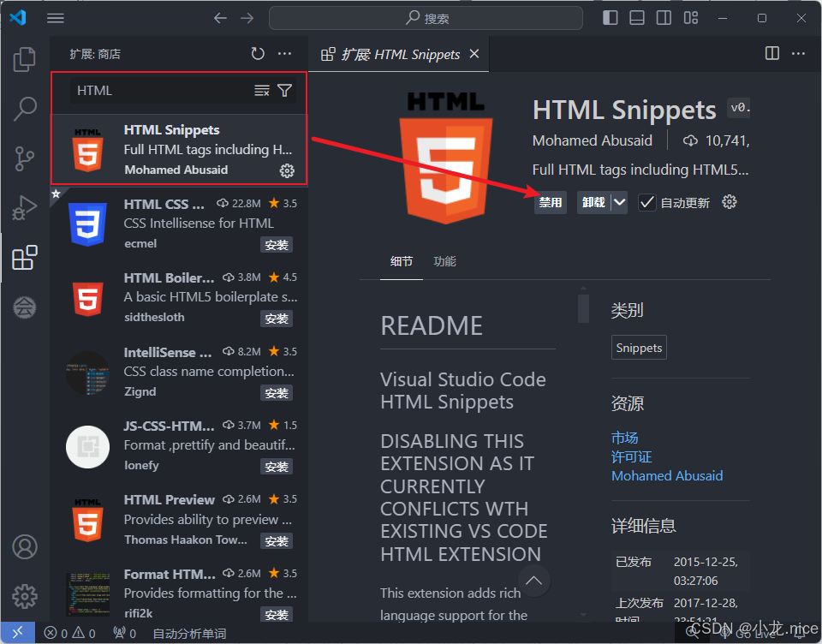
Task: Click scroll-to-top chevron button
Action: pyautogui.click(x=533, y=581)
